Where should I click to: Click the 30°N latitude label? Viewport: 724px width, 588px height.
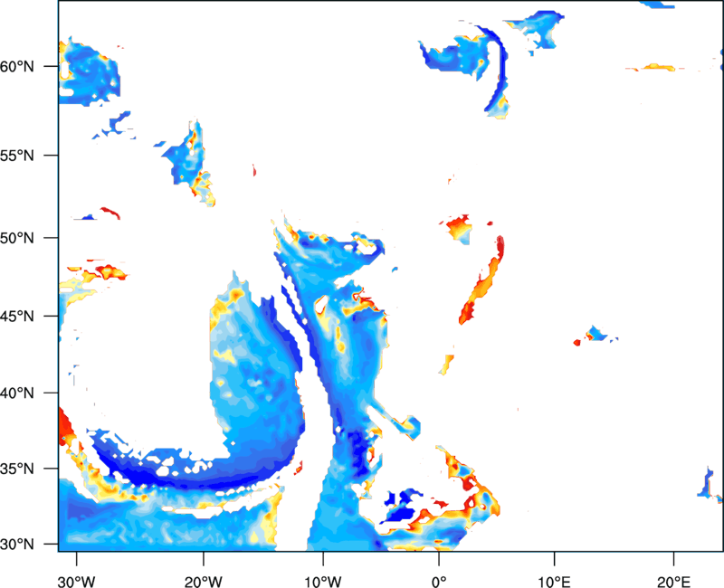[16, 545]
